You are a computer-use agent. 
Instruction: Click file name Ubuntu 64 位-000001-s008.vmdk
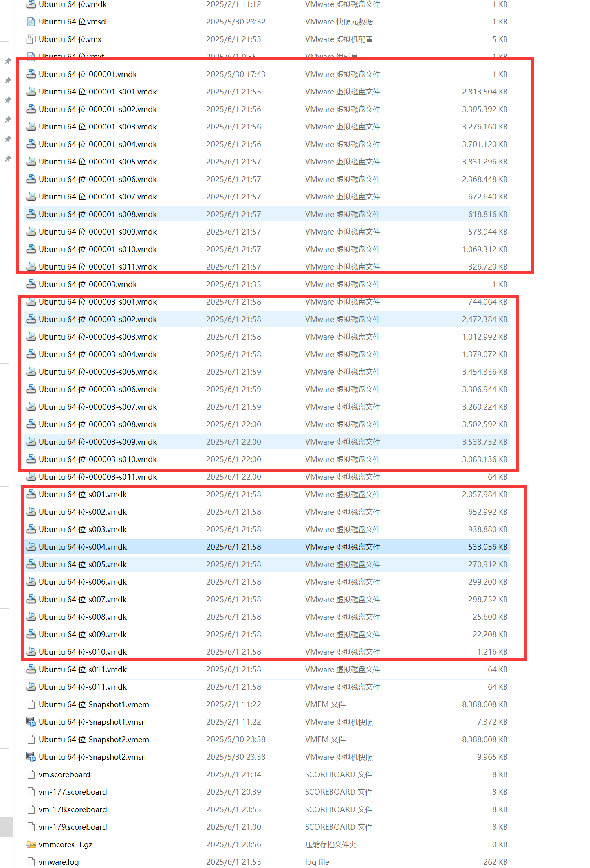[x=98, y=214]
